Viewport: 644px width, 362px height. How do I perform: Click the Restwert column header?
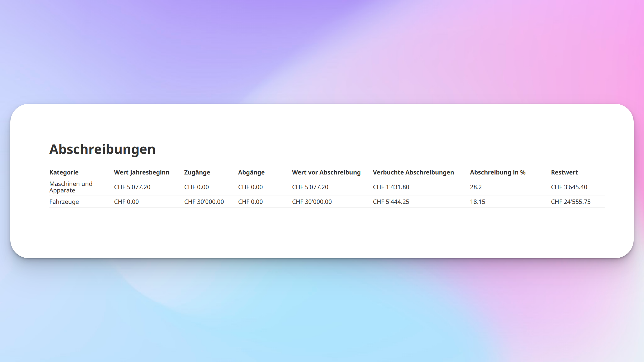pyautogui.click(x=564, y=172)
